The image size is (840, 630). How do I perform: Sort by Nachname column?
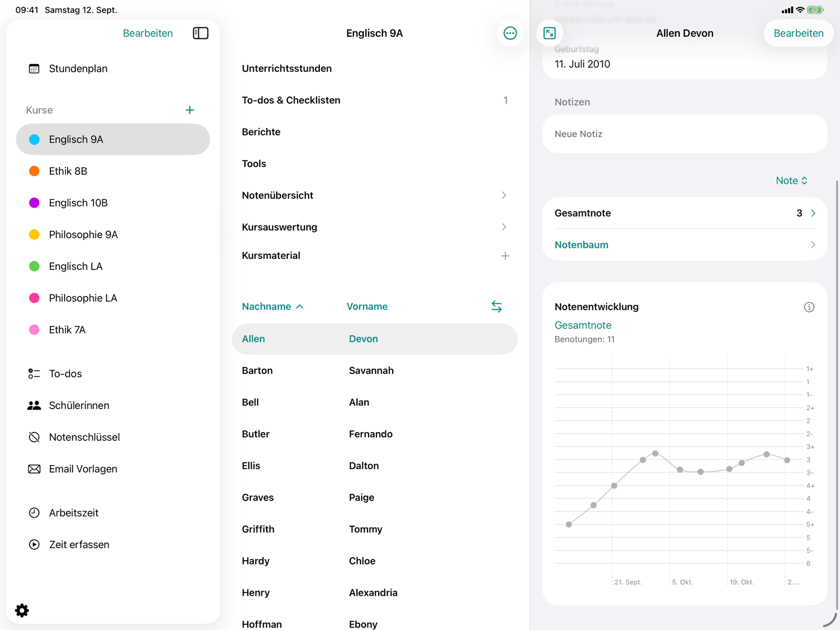[273, 307]
